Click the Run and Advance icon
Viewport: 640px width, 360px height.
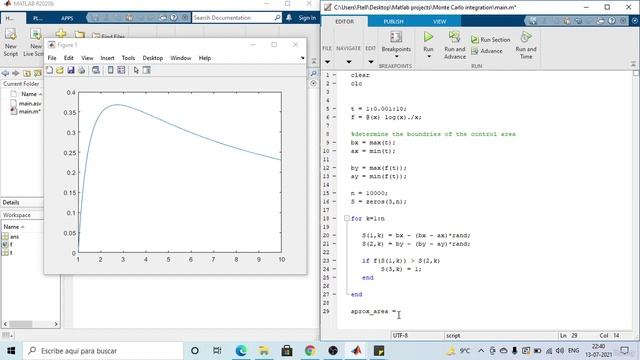coord(454,38)
